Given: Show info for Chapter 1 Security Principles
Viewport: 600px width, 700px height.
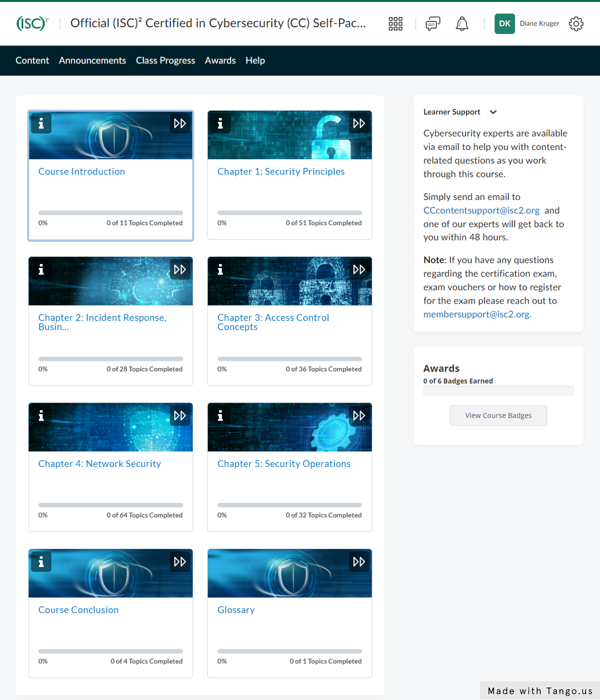Looking at the screenshot, I should pyautogui.click(x=220, y=123).
